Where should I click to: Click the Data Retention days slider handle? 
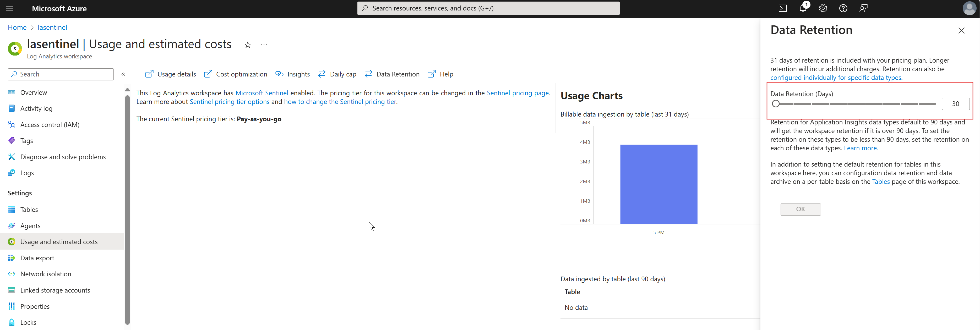pyautogui.click(x=776, y=104)
